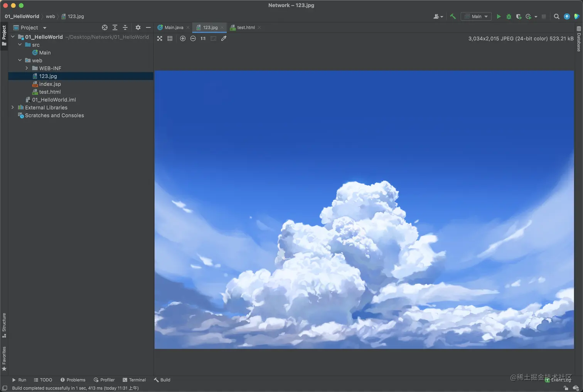The image size is (583, 392).
Task: Select 01_HelloWorld.iml file in tree
Action: 54,100
